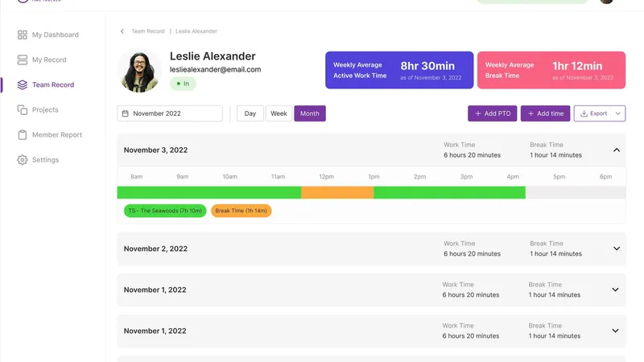Click Break Time (1h 14m) tag

tap(241, 211)
